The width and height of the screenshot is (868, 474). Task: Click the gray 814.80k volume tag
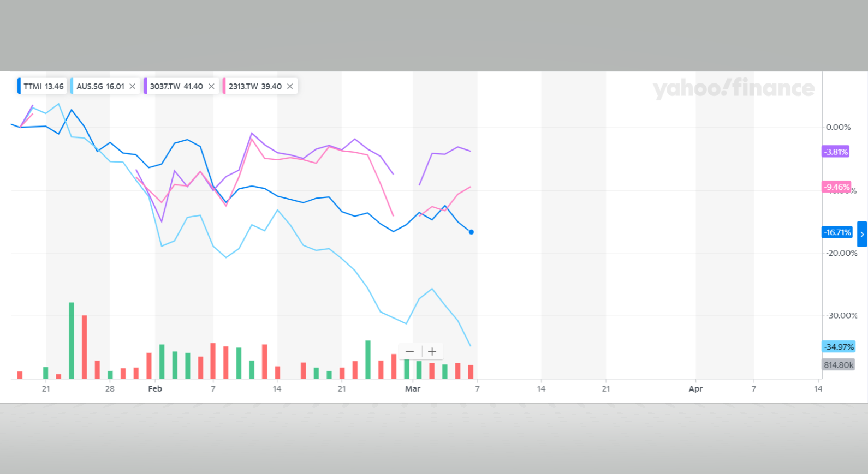tap(839, 365)
